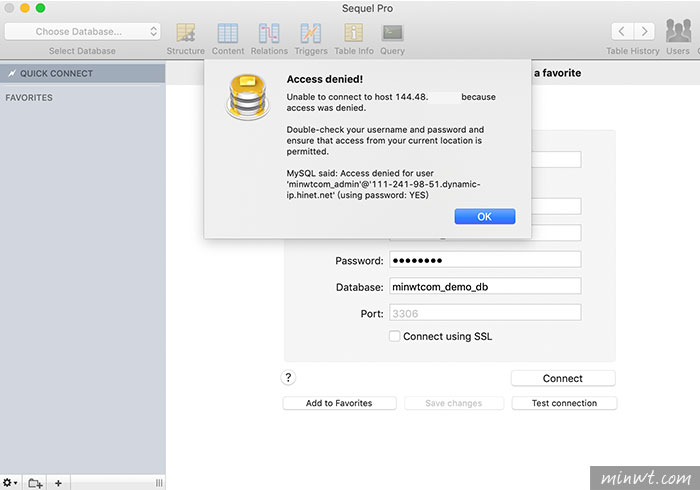Go forward in Table History
Viewport: 700px width, 490px height.
(644, 31)
